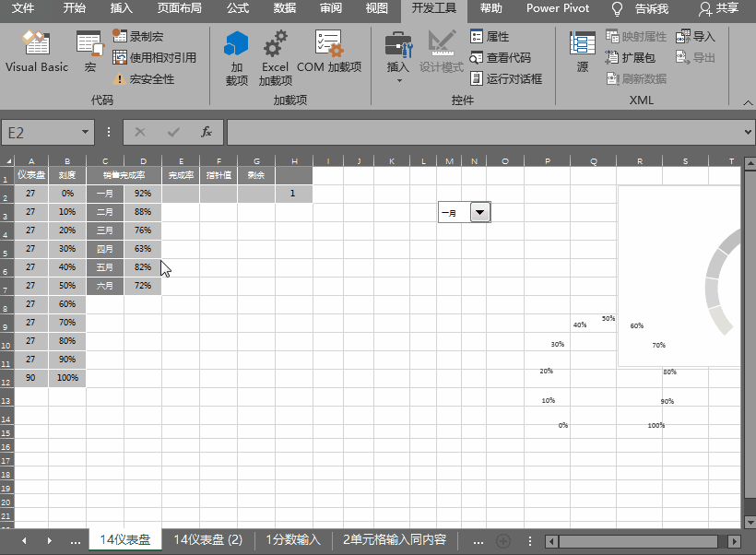Screen dimensions: 756x555
Task: Expand the formula bar with its arrow
Action: [x=748, y=132]
